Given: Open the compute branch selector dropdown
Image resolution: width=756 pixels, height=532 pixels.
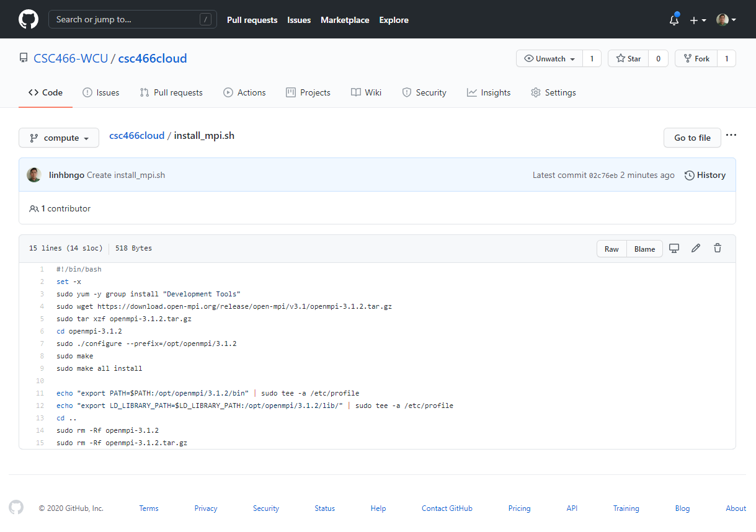Looking at the screenshot, I should coord(59,138).
